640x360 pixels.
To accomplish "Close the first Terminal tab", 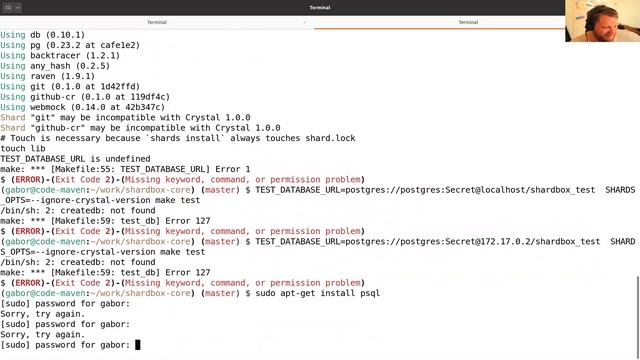I will (304, 22).
